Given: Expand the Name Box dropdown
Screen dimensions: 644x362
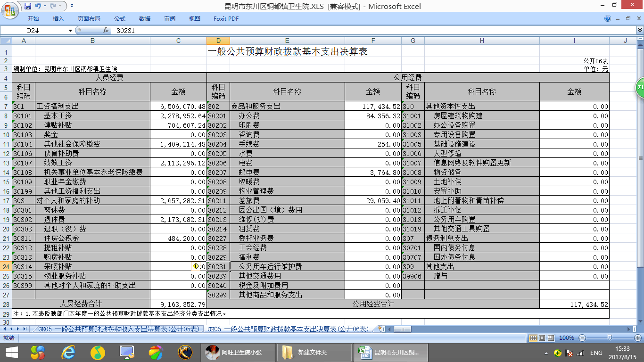Looking at the screenshot, I should pyautogui.click(x=70, y=30).
